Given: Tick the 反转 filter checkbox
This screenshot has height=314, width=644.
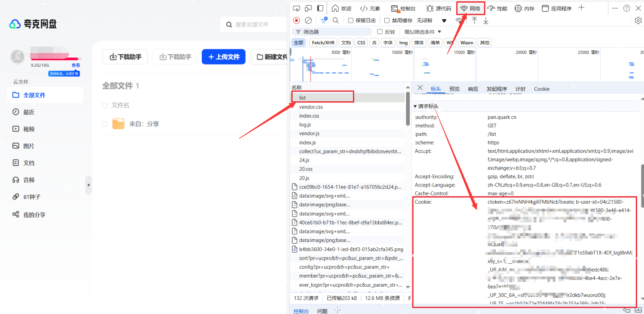Looking at the screenshot, I should [x=380, y=32].
